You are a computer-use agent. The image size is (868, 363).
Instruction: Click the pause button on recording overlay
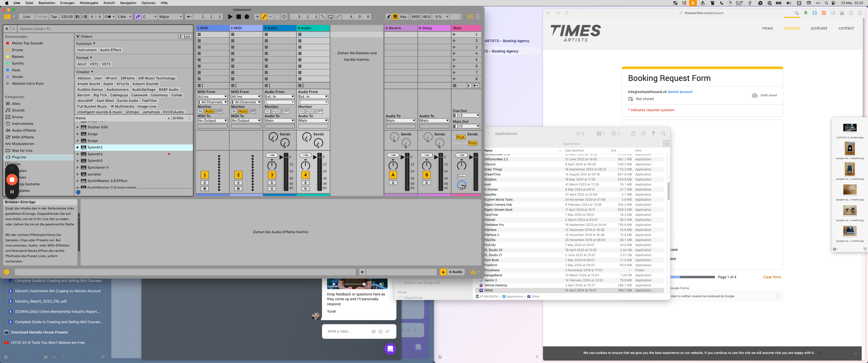[12, 192]
